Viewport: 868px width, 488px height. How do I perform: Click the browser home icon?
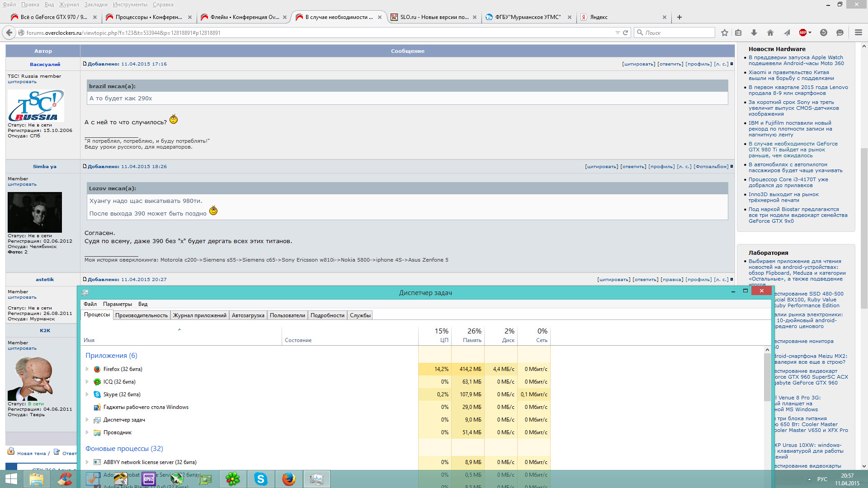pyautogui.click(x=770, y=33)
